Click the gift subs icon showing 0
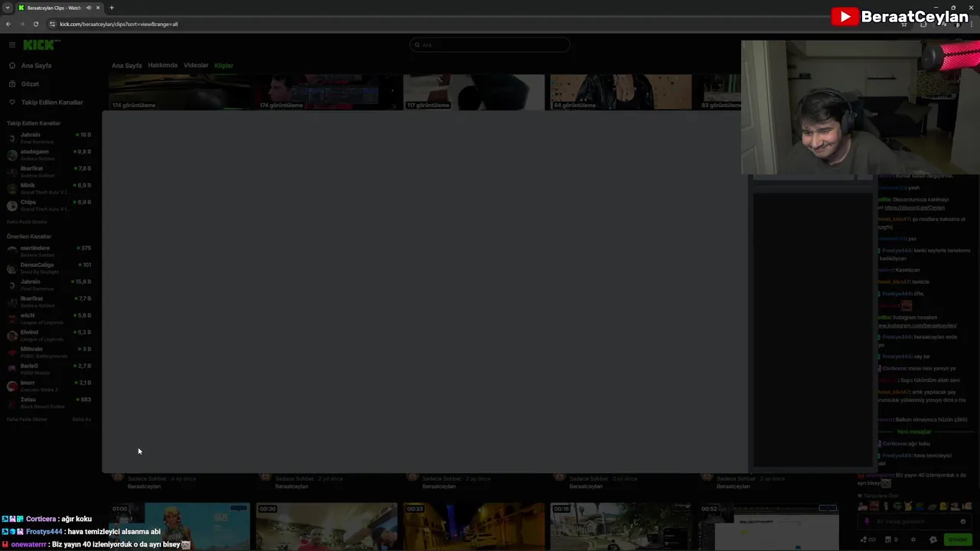Viewport: 980px width, 551px height. (x=893, y=540)
